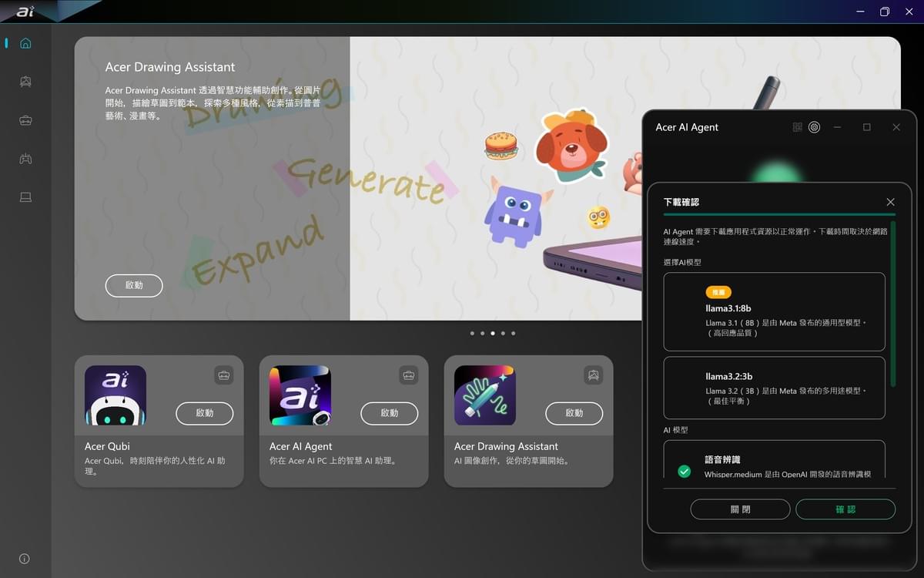Close the Acer AI Agent window

coord(896,127)
